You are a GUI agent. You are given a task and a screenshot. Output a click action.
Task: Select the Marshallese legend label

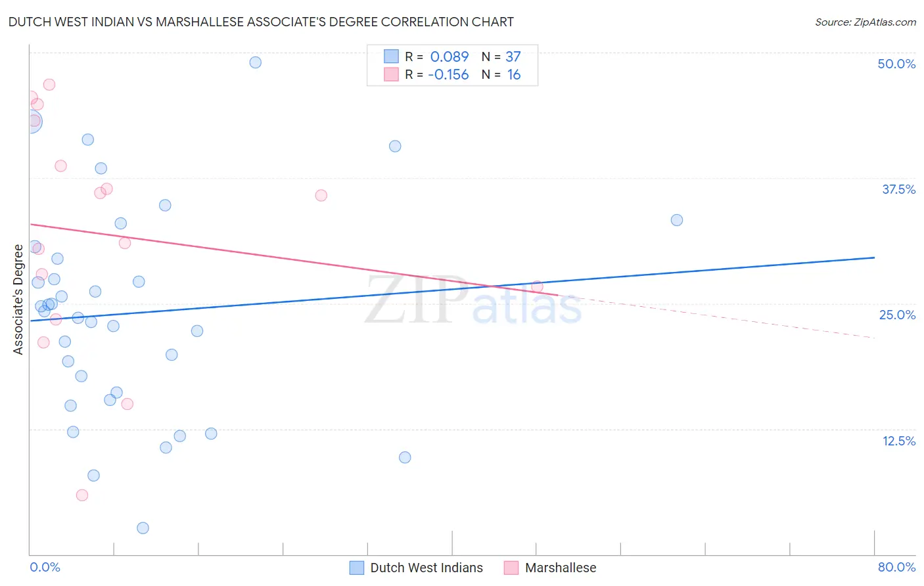(x=561, y=568)
